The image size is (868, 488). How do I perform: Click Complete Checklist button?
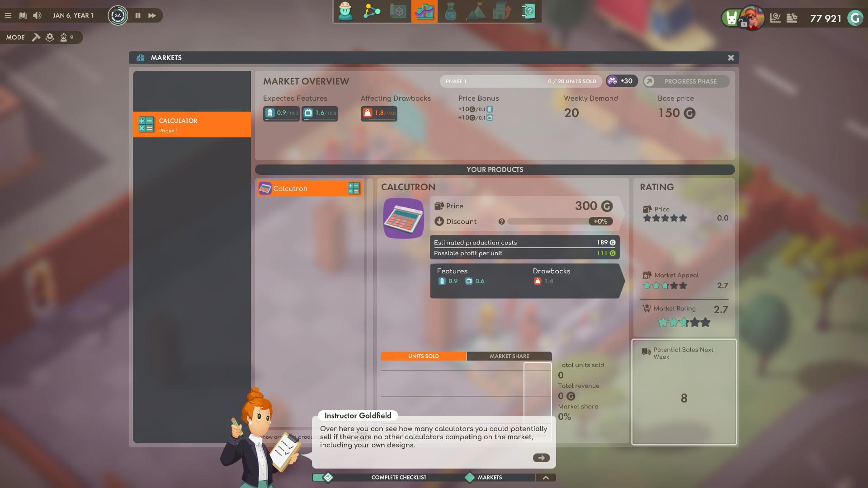[x=400, y=477]
